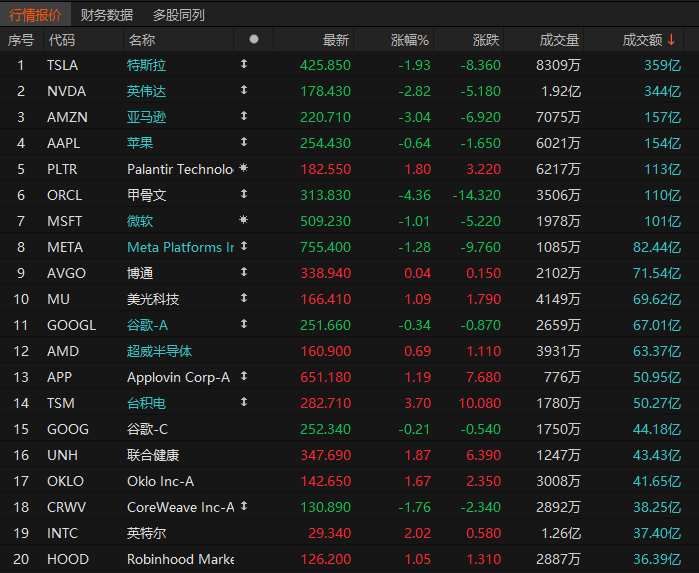Click the marker icon in NVDA row
699x573 pixels.
(244, 90)
